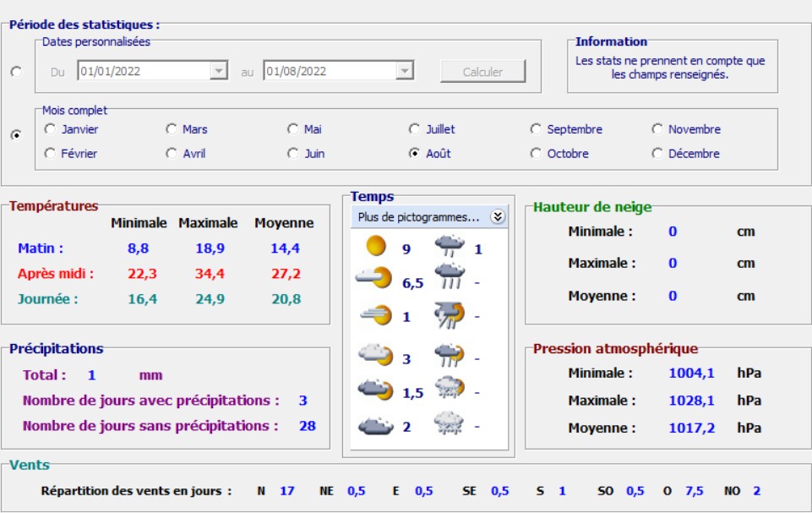Choose the Mai month option
This screenshot has height=513, width=812.
(x=304, y=129)
